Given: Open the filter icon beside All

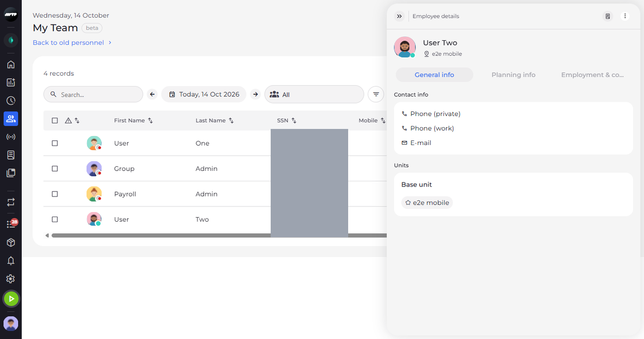Looking at the screenshot, I should (x=376, y=94).
